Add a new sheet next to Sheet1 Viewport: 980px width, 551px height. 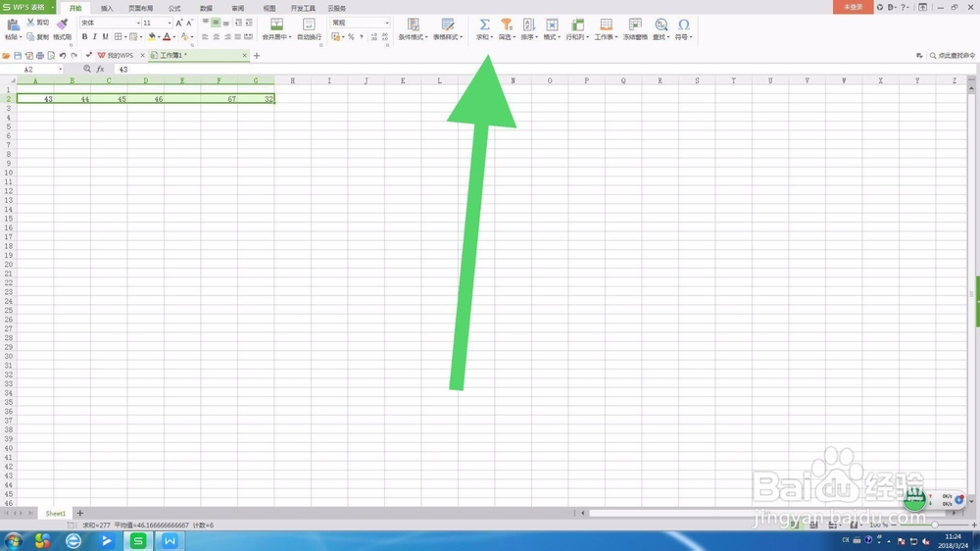[79, 514]
